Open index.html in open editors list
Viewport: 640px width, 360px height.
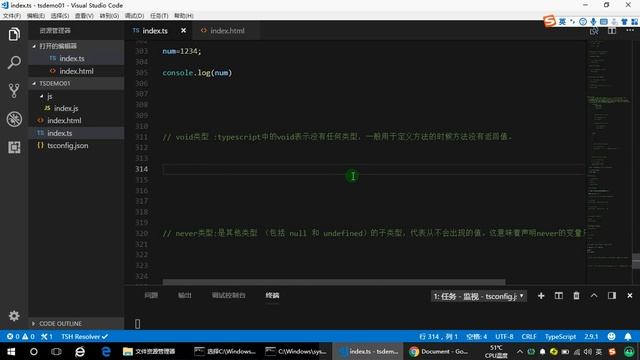click(76, 71)
